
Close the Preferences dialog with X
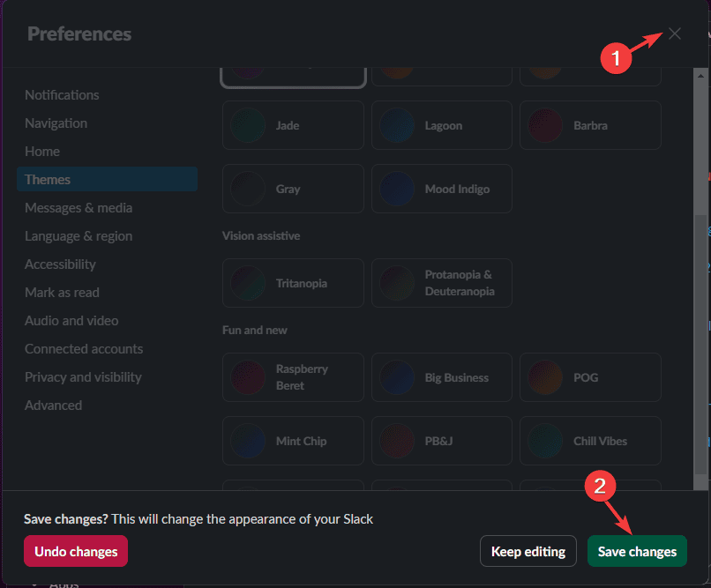pos(675,33)
